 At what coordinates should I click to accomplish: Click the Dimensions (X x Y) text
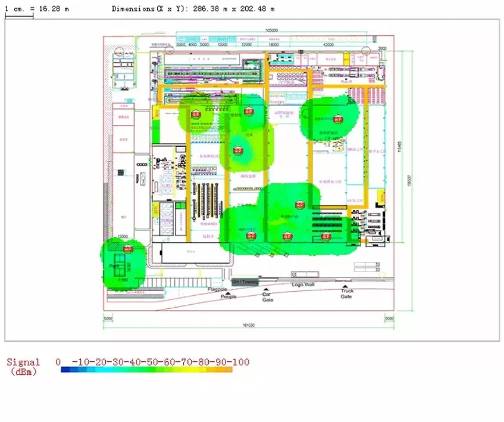(x=193, y=9)
